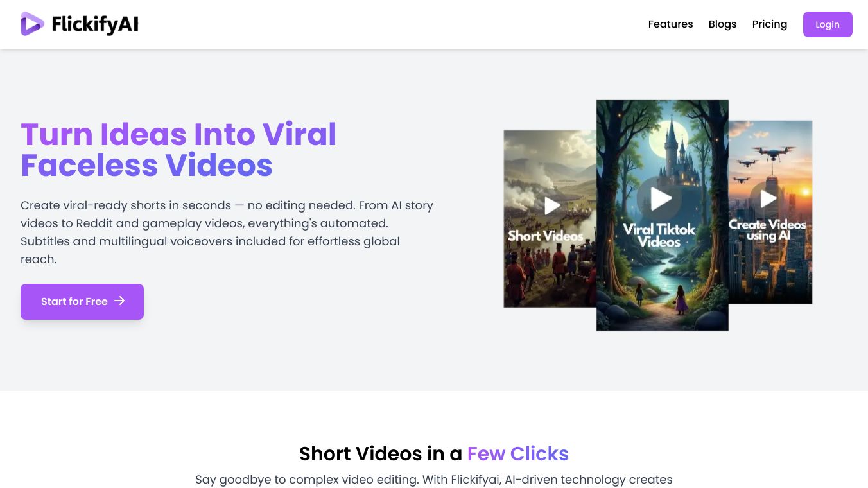Click the purple Login button

click(828, 24)
